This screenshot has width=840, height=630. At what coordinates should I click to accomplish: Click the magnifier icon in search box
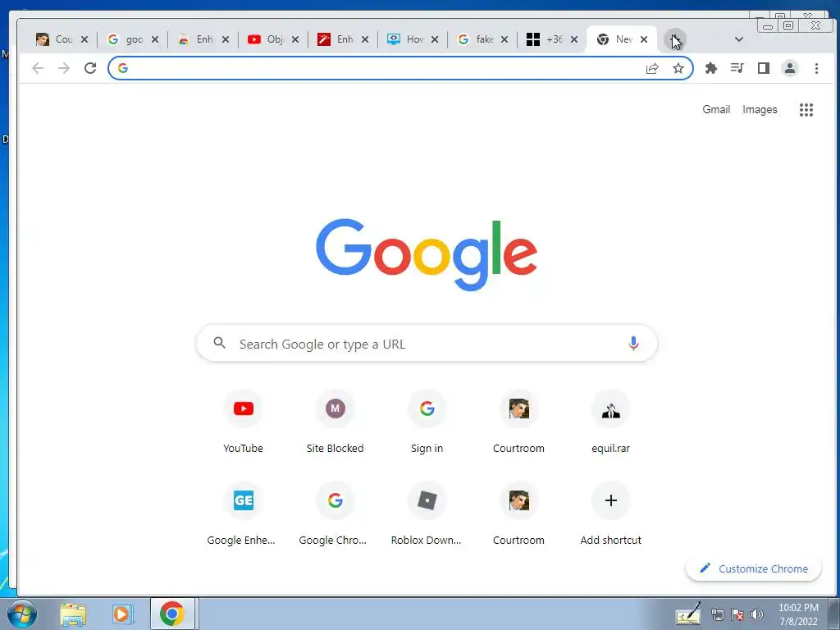[x=220, y=343]
